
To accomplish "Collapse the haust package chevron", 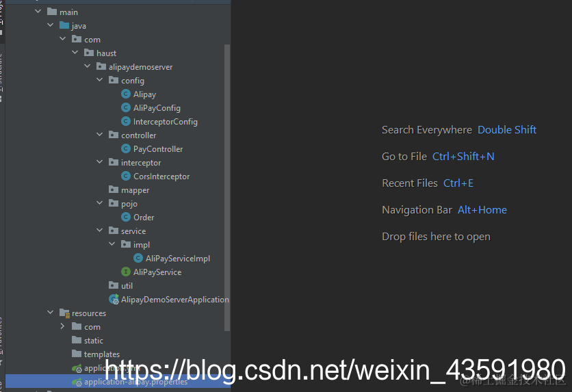I will (75, 52).
